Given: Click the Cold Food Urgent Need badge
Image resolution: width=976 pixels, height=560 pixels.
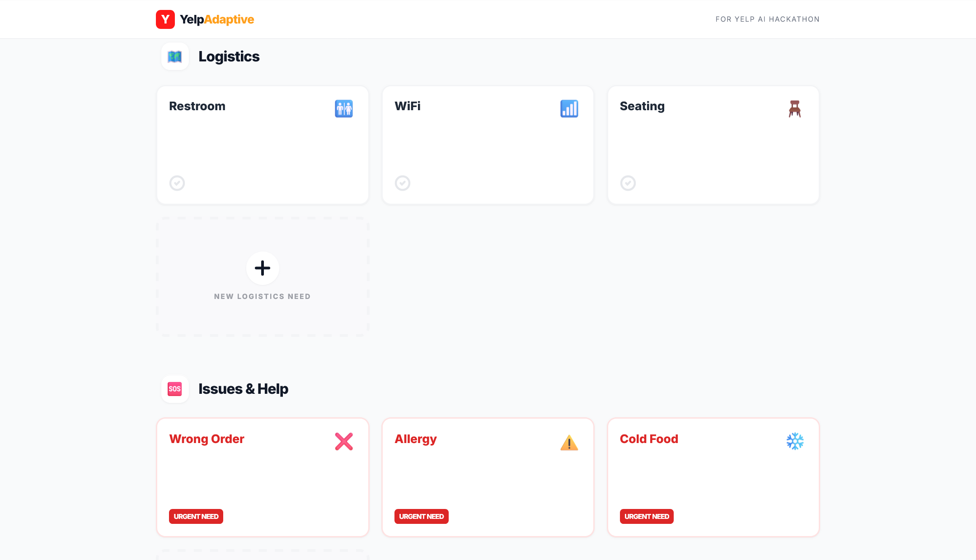Looking at the screenshot, I should [x=647, y=516].
